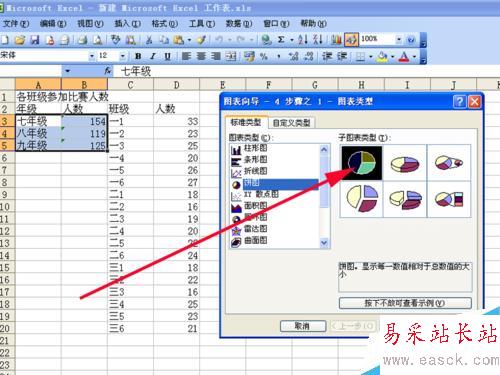
Task: Click the Sort Descending icon
Action: tap(318, 40)
